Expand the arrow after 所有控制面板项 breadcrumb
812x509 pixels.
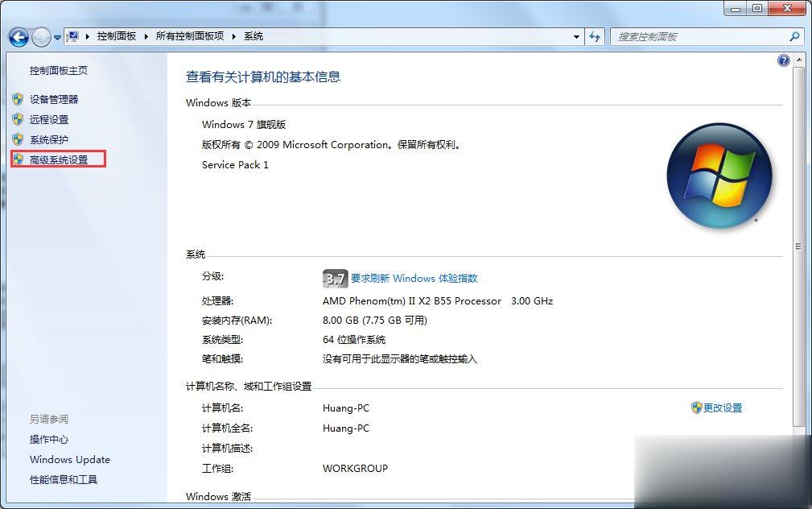[x=234, y=36]
